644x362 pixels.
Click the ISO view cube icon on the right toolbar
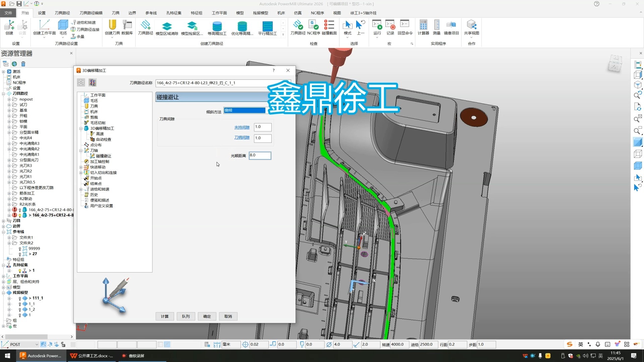click(x=638, y=85)
